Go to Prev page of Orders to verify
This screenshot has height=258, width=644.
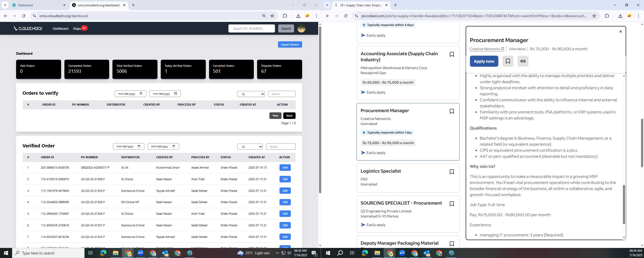275,116
